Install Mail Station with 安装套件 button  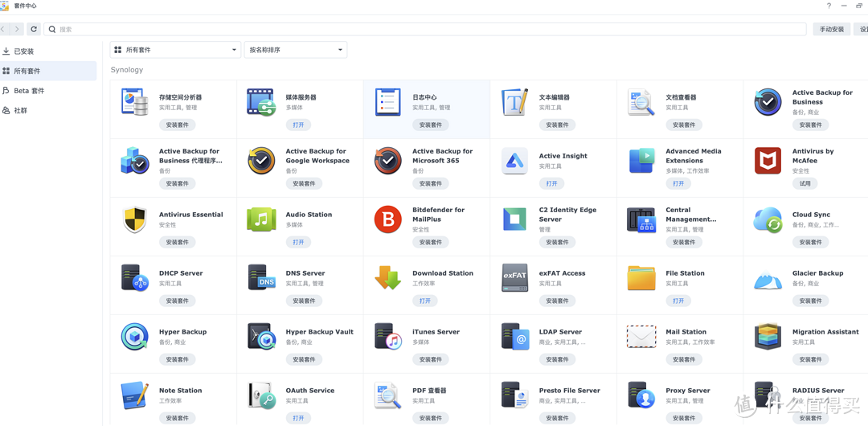click(684, 359)
